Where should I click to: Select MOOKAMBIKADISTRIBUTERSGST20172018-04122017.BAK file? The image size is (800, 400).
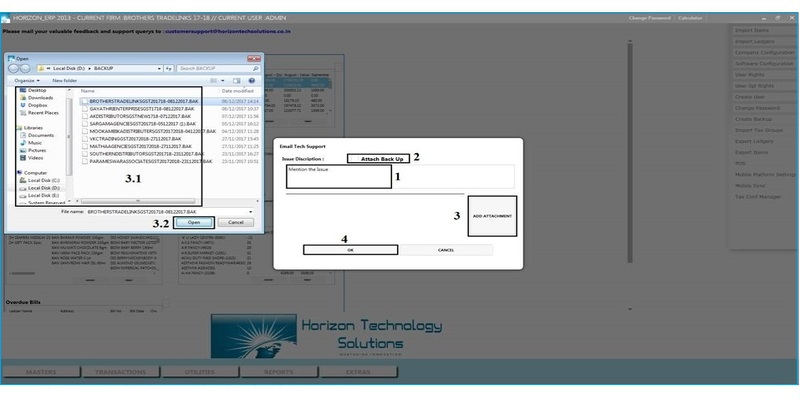(148, 131)
